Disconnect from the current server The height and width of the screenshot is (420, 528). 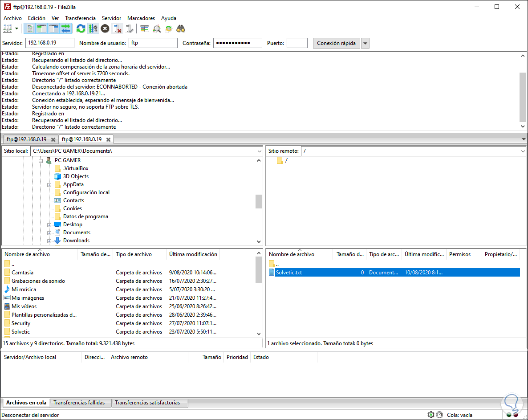117,29
